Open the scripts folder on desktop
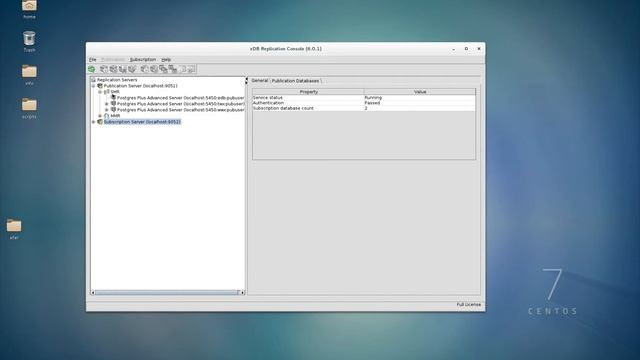Screen dimensions: 640x360 coord(29,104)
